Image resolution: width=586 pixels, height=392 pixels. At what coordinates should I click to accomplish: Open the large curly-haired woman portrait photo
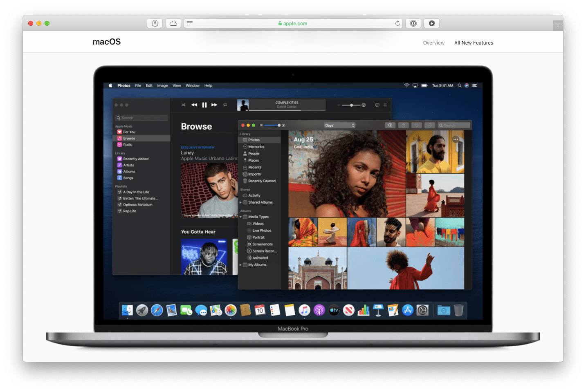(347, 174)
